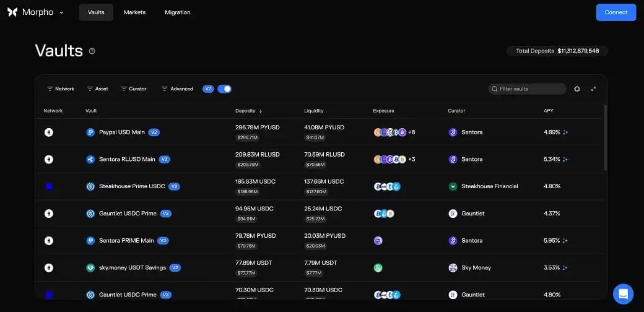The width and height of the screenshot is (644, 312).
Task: Click the PYUSD icon beside Sentora PRIME Main
Action: (x=90, y=241)
